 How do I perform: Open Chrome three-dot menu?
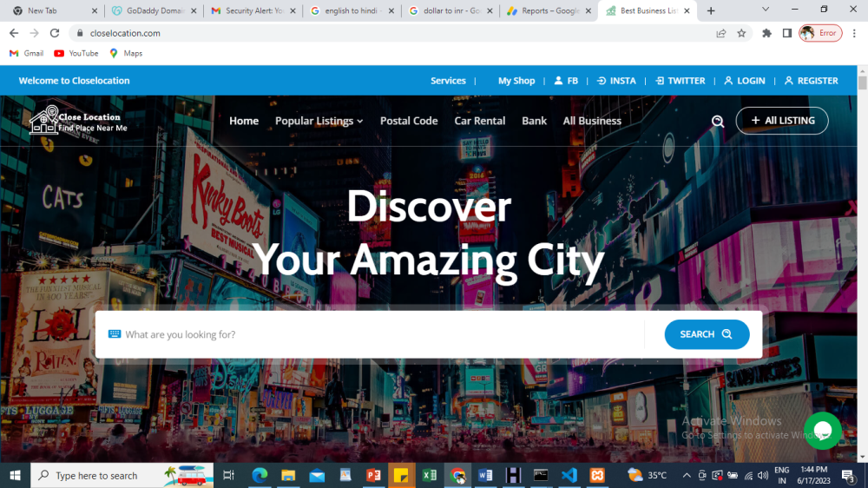click(854, 33)
